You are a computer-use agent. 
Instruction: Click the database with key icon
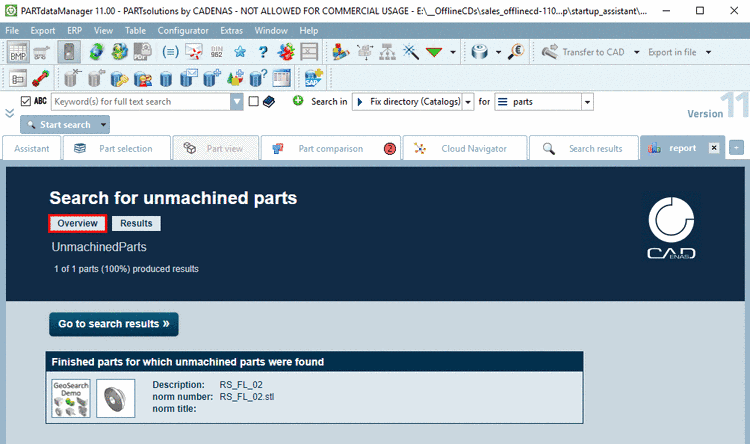[119, 78]
